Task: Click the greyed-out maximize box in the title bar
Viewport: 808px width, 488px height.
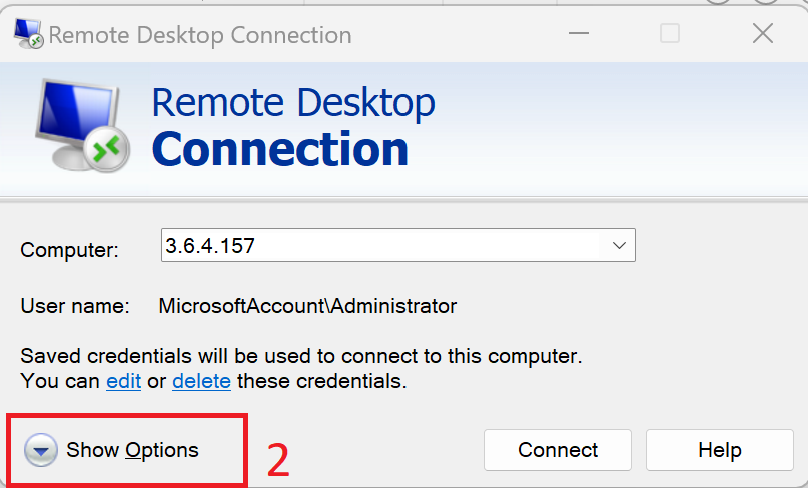Action: click(670, 33)
